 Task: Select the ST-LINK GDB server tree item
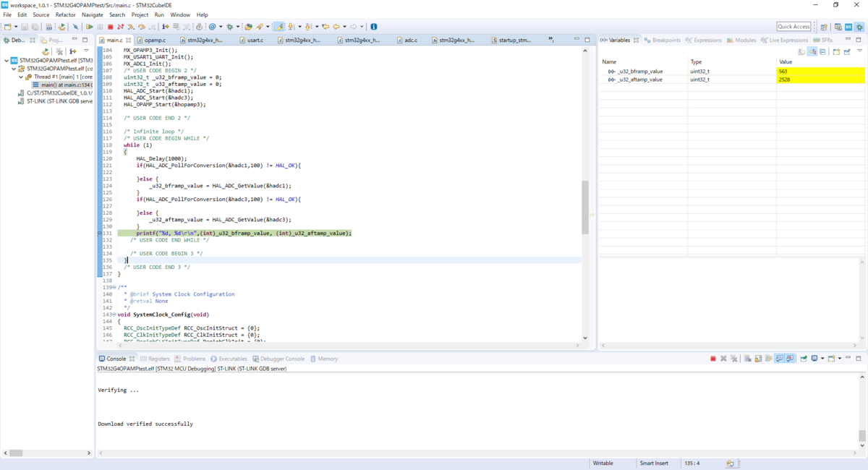point(56,101)
